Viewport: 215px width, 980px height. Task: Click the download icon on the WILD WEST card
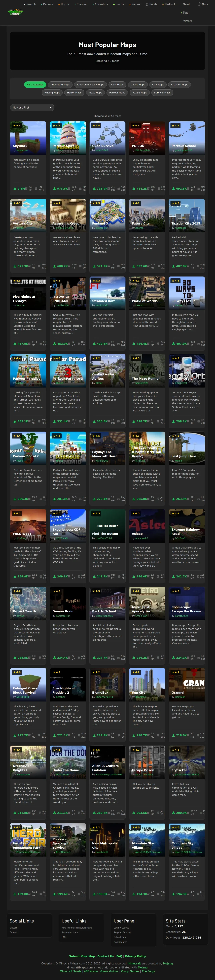[15, 576]
